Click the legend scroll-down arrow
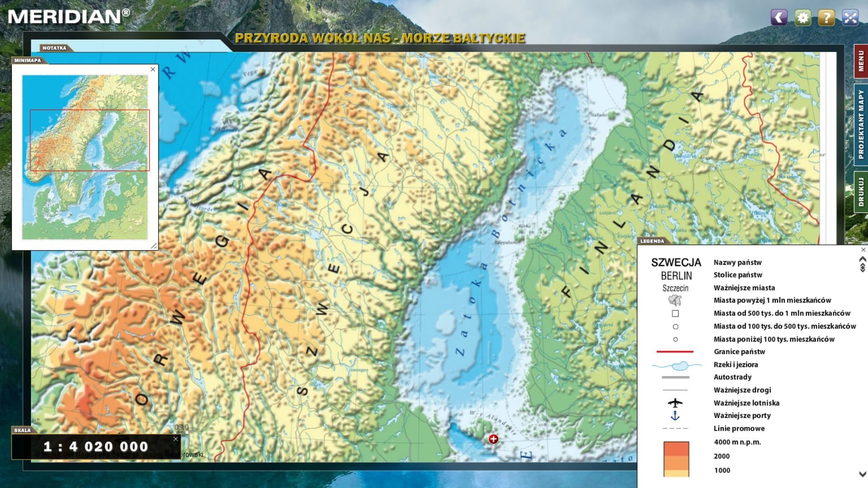The width and height of the screenshot is (868, 488). pos(863,474)
